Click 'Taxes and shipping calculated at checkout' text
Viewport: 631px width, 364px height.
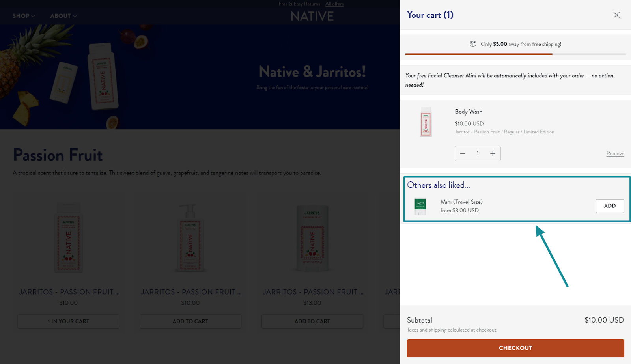[x=452, y=330]
